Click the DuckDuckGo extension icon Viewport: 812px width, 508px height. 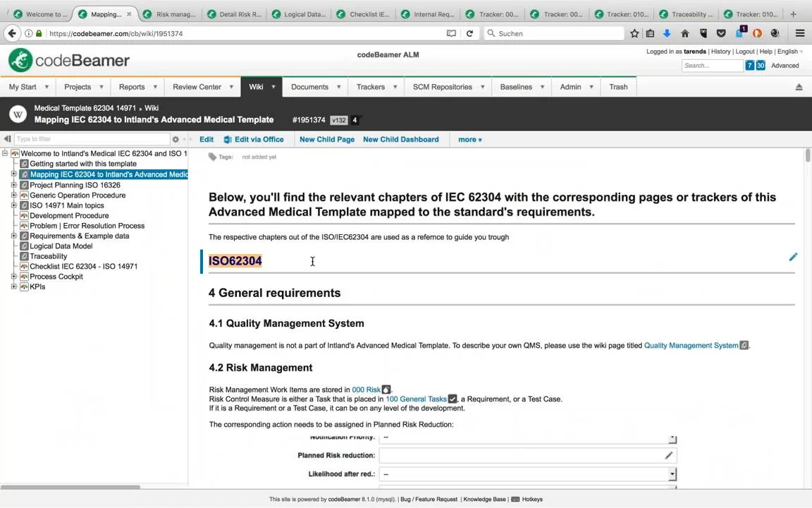tap(757, 33)
